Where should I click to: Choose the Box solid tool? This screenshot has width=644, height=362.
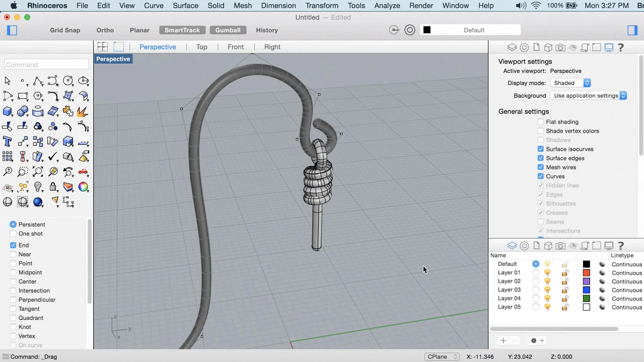click(x=7, y=111)
